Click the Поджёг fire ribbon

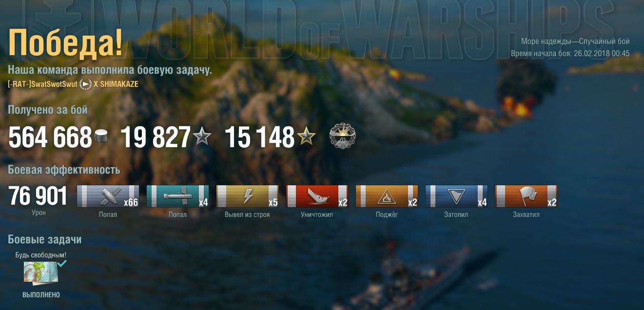pyautogui.click(x=387, y=196)
